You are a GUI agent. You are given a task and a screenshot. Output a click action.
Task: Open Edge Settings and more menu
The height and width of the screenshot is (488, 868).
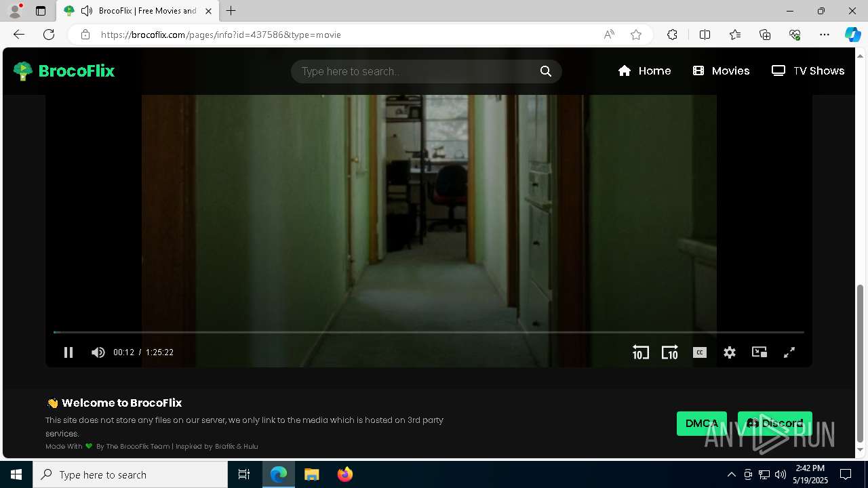(825, 35)
